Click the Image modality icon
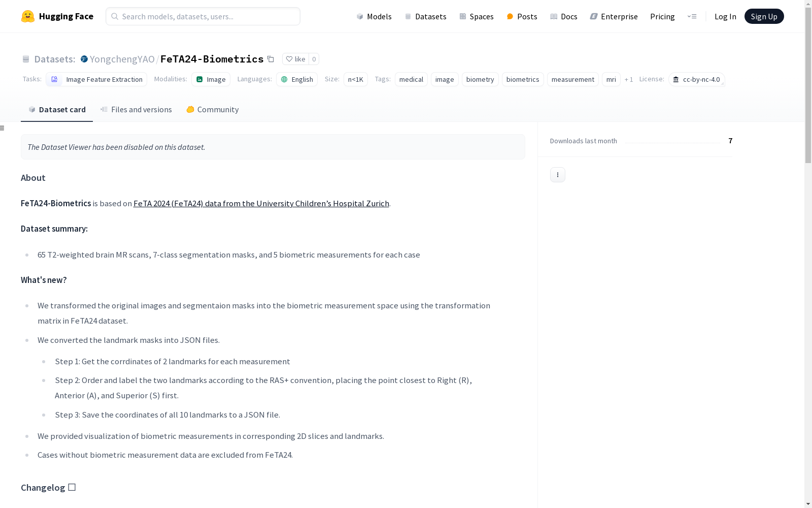 (x=199, y=79)
